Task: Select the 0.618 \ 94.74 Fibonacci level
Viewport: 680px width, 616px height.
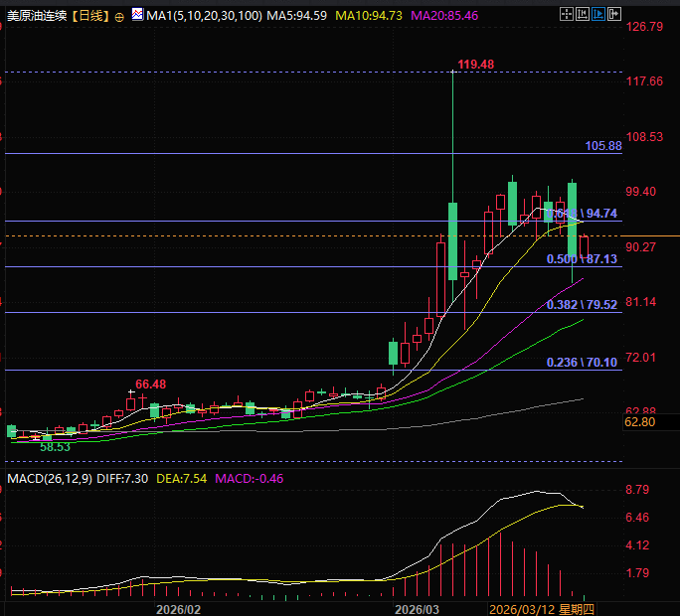Action: (x=582, y=214)
